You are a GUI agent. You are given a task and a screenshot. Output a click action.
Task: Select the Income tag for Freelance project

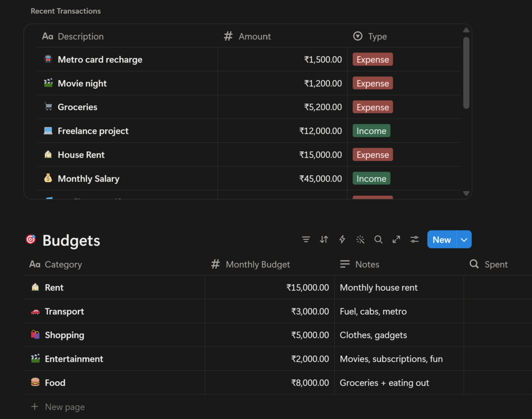(x=371, y=131)
